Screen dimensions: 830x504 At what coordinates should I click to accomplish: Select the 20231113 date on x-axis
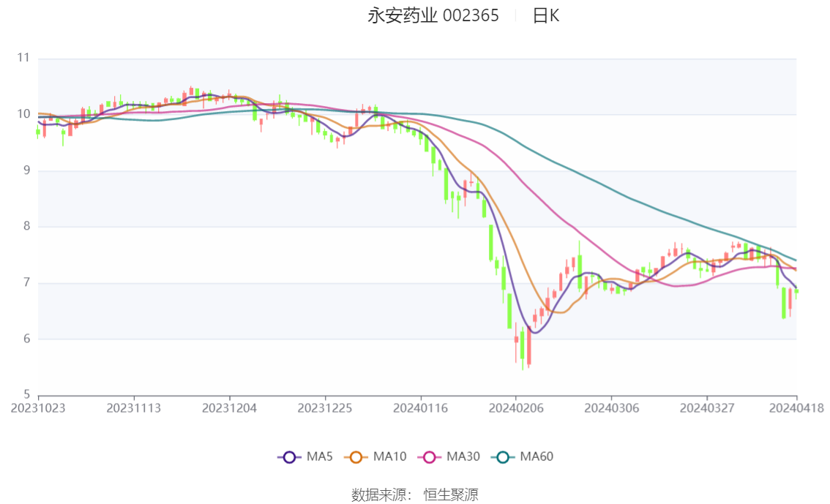pos(133,408)
